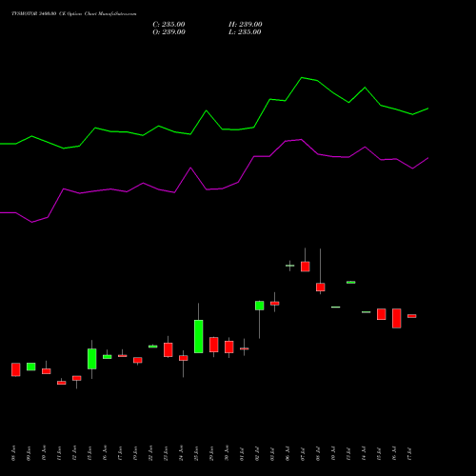Click the open value O: 239.00
The image size is (476, 476).
tap(169, 32)
